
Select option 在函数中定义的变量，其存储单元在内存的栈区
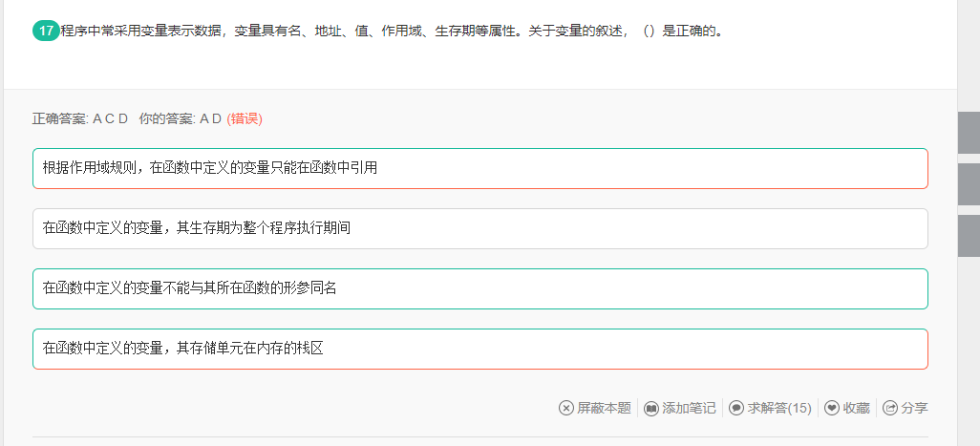[x=479, y=349]
